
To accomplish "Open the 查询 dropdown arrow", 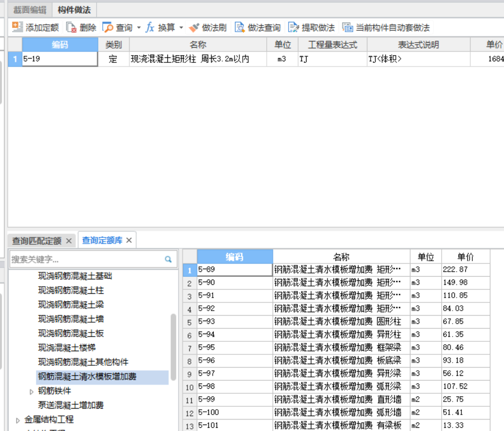I will pyautogui.click(x=139, y=28).
